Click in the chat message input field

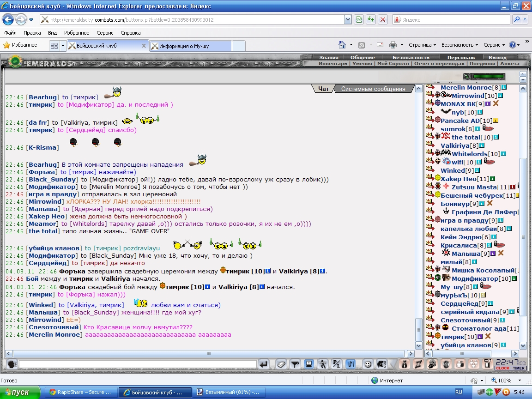[x=138, y=364]
